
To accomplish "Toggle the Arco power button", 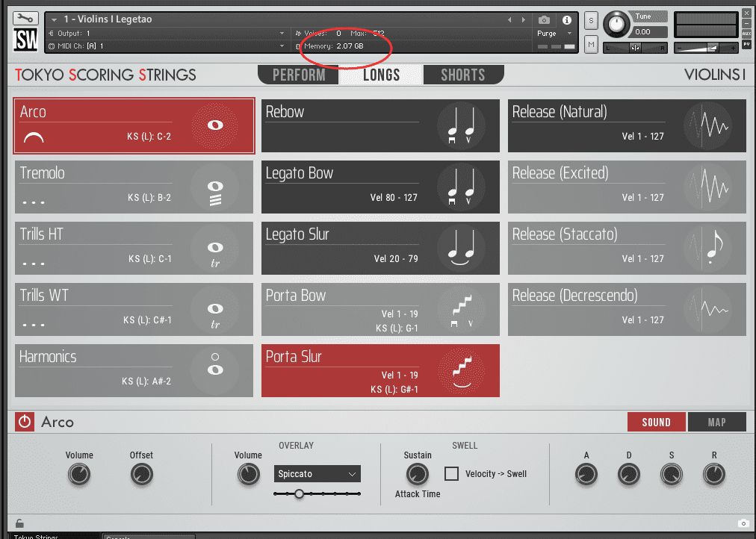I will 25,422.
